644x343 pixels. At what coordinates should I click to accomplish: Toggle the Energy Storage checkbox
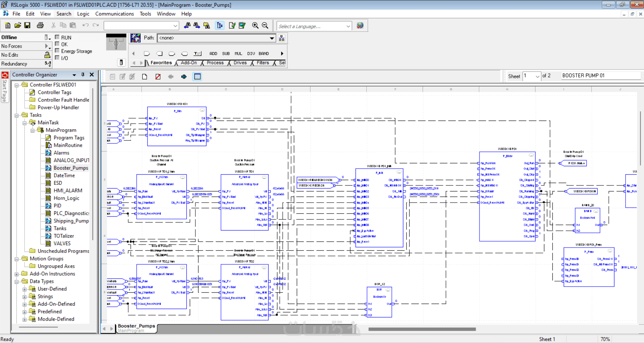click(x=57, y=51)
